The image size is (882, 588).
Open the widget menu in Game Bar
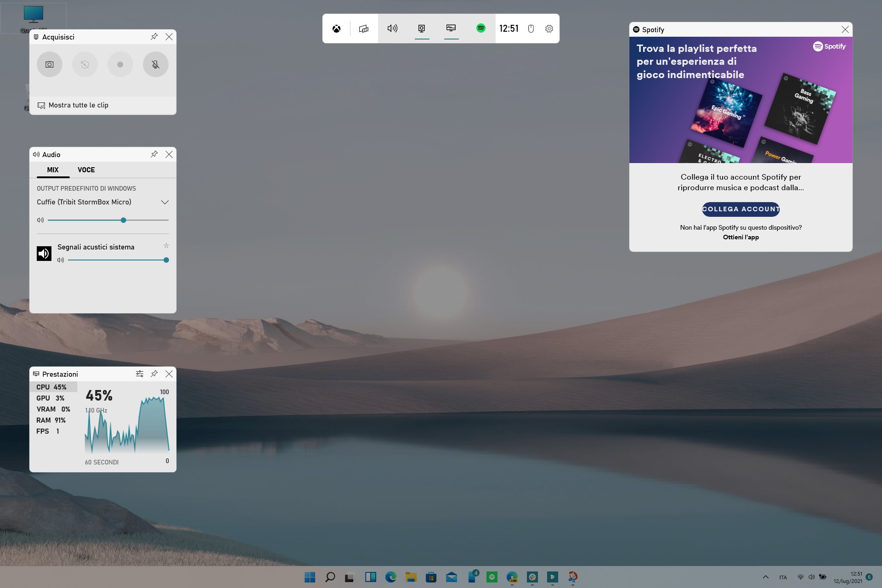point(363,28)
